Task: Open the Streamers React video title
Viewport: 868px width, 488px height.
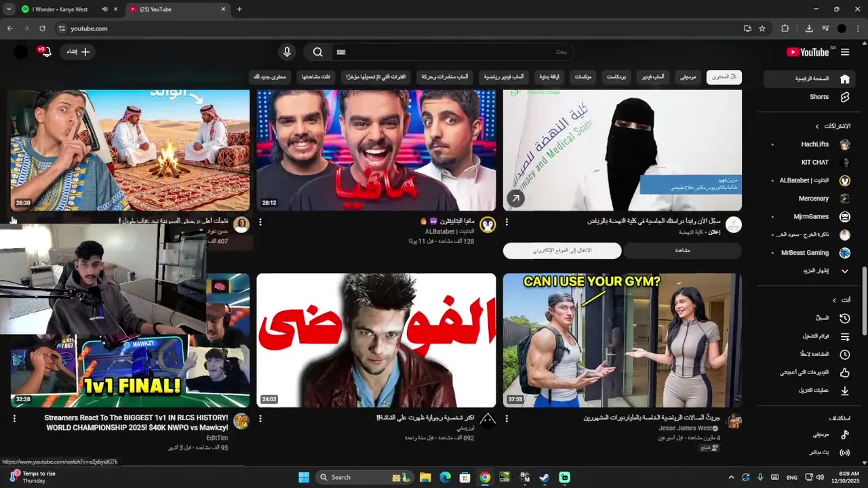Action: coord(136,423)
